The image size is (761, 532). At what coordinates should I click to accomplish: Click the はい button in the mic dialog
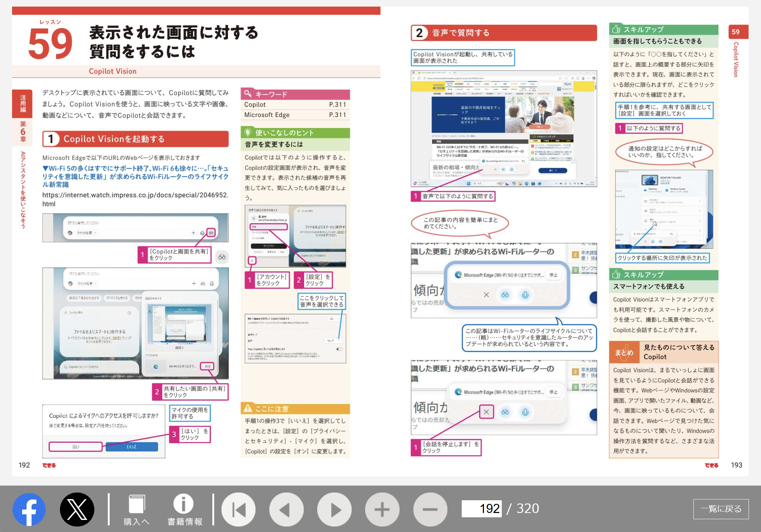pos(76,446)
